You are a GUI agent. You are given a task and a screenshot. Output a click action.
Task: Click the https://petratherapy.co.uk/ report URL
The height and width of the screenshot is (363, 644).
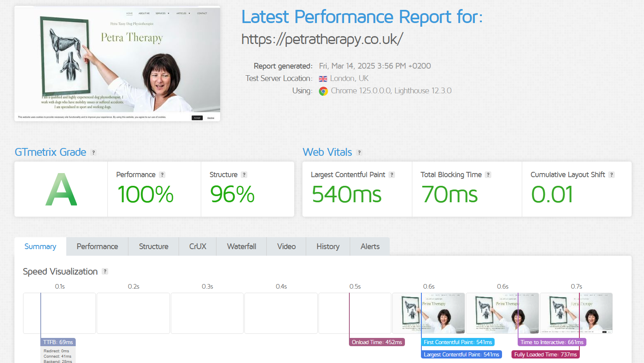[x=322, y=39]
